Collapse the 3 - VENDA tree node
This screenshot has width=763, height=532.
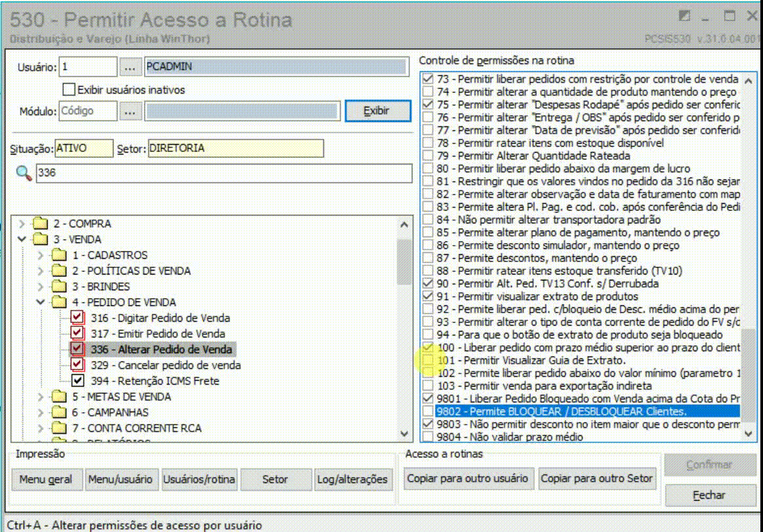point(22,239)
